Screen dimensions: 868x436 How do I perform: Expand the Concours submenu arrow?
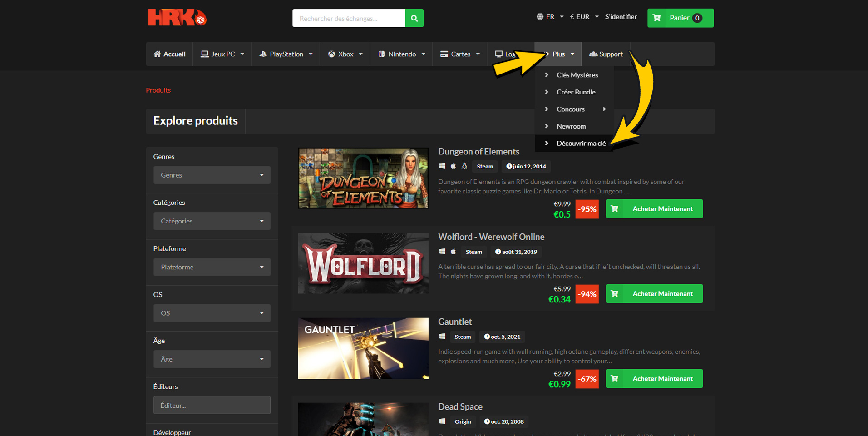coord(604,109)
